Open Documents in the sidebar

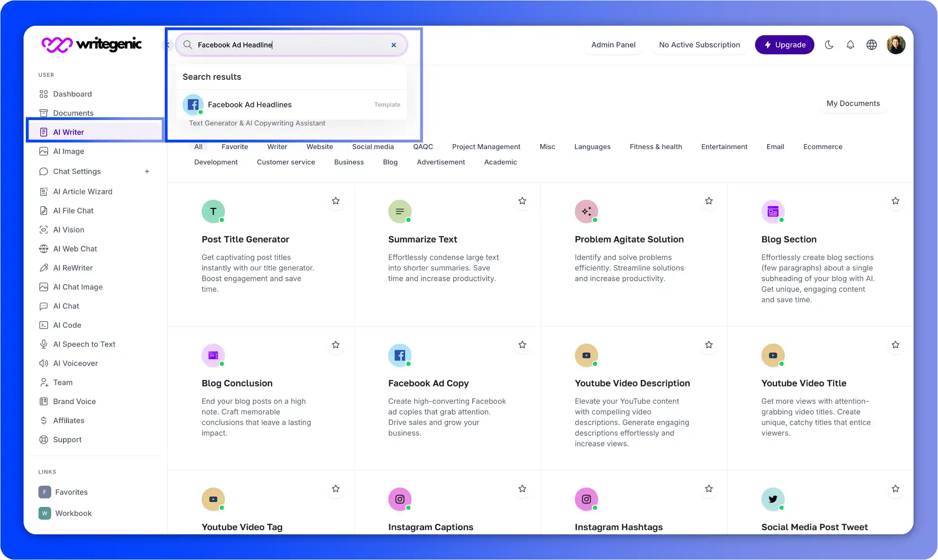(73, 113)
